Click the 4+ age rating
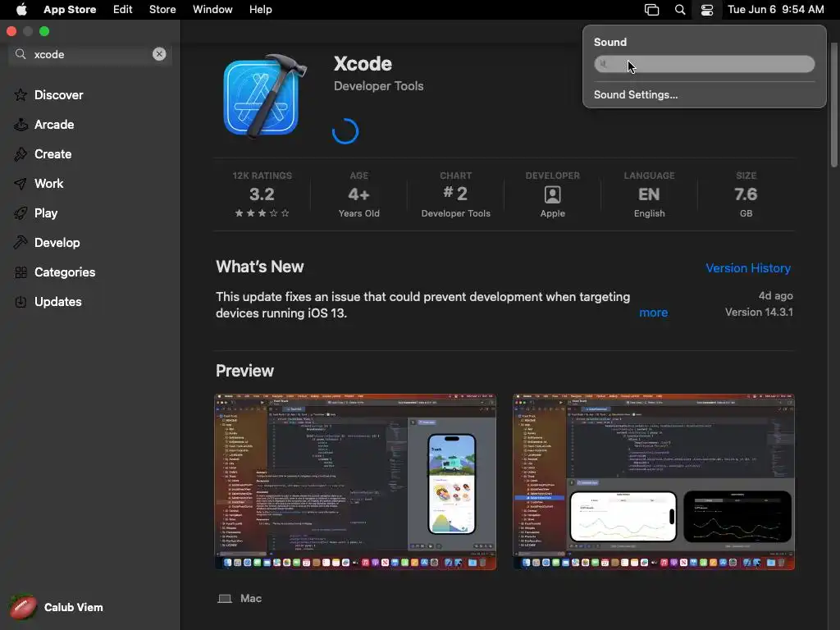Image resolution: width=840 pixels, height=630 pixels. 359,194
